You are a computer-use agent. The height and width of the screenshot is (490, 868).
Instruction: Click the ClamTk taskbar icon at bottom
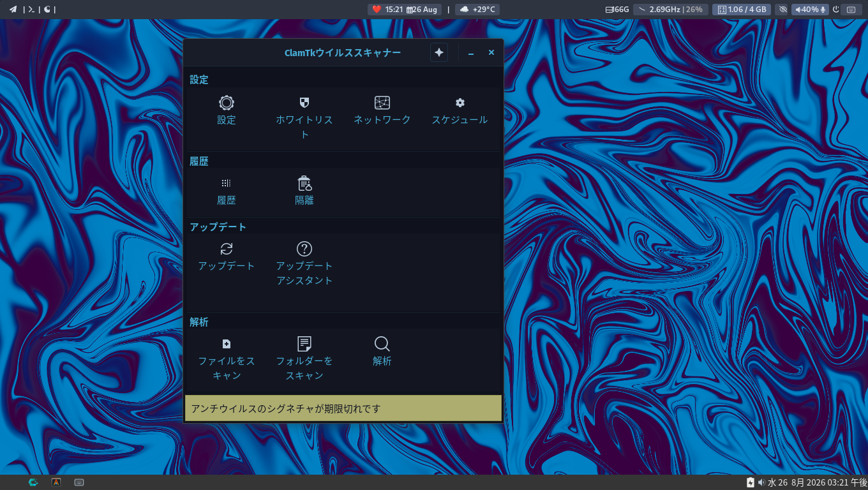click(33, 482)
